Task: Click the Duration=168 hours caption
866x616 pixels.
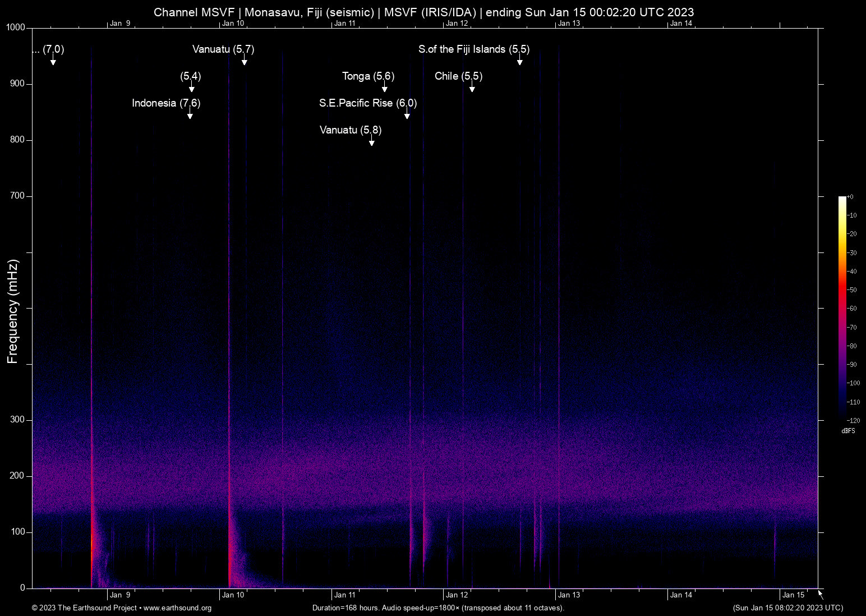Action: 437,608
